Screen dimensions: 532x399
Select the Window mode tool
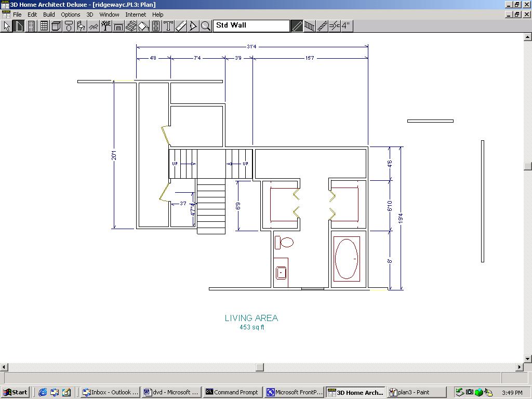coord(44,26)
